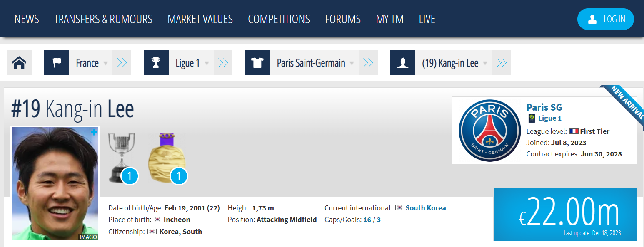Open the South Korea national team link

[425, 208]
